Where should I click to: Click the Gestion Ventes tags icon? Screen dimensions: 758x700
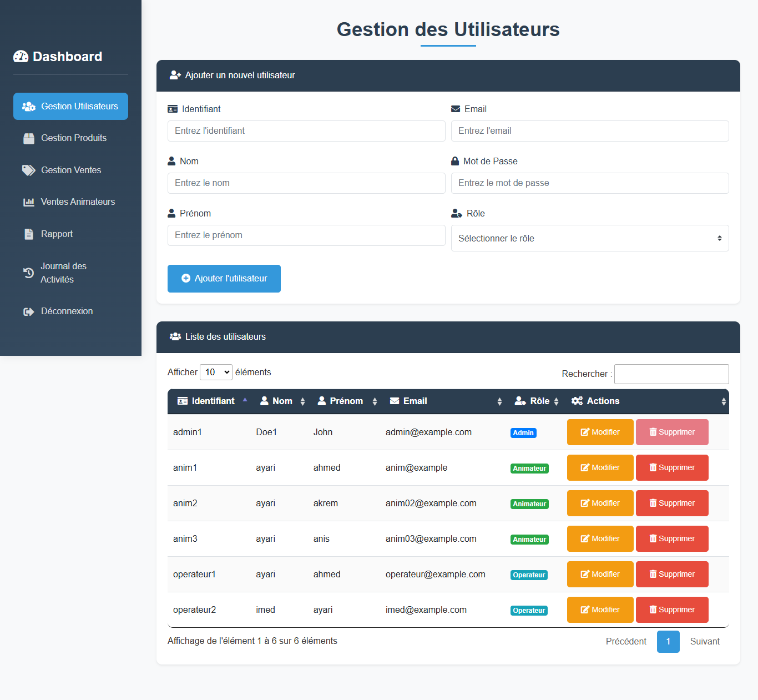pyautogui.click(x=28, y=170)
